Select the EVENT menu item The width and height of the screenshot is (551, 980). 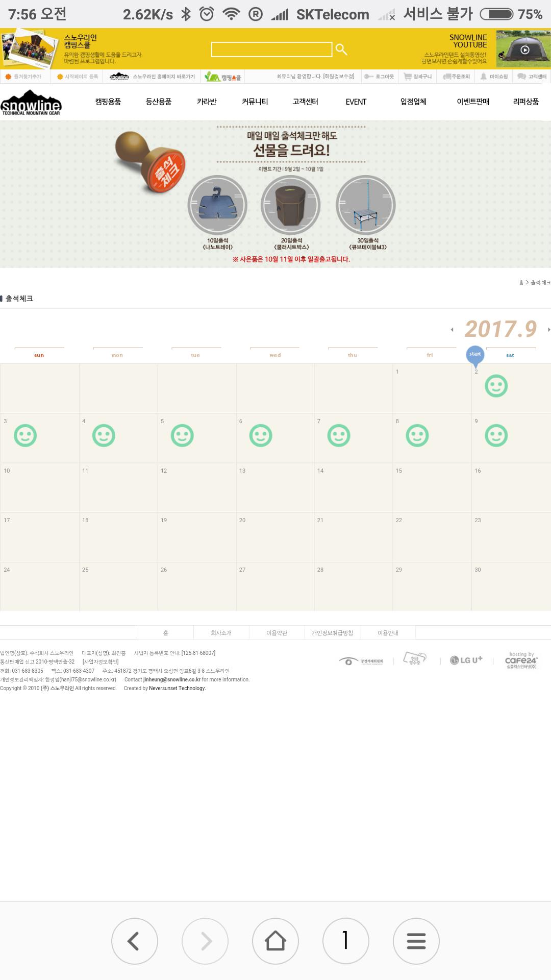pos(356,102)
